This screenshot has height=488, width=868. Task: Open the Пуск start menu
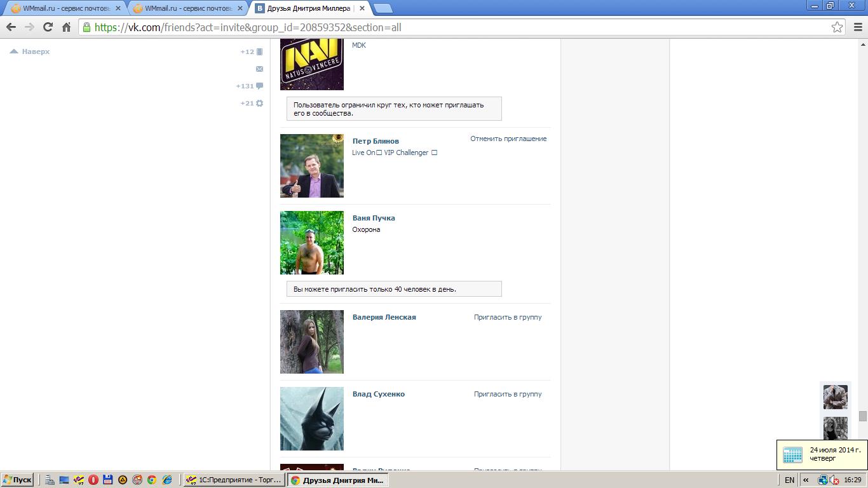click(17, 480)
